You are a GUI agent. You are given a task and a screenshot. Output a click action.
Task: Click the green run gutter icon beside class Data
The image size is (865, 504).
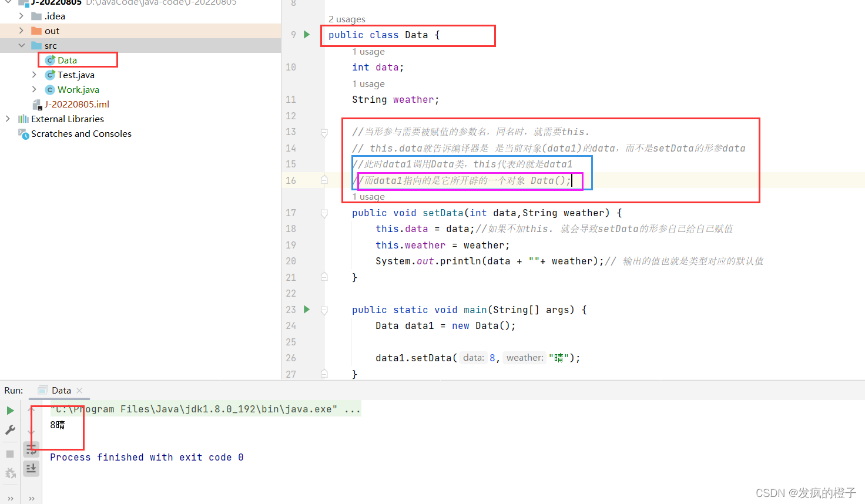[306, 35]
